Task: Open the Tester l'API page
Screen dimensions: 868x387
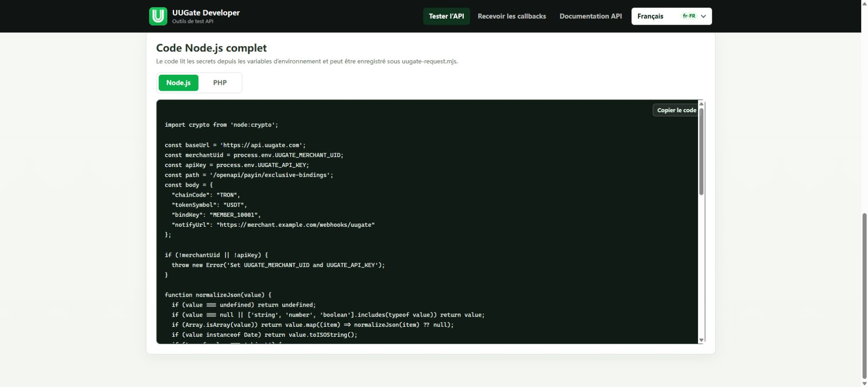Action: click(x=446, y=16)
